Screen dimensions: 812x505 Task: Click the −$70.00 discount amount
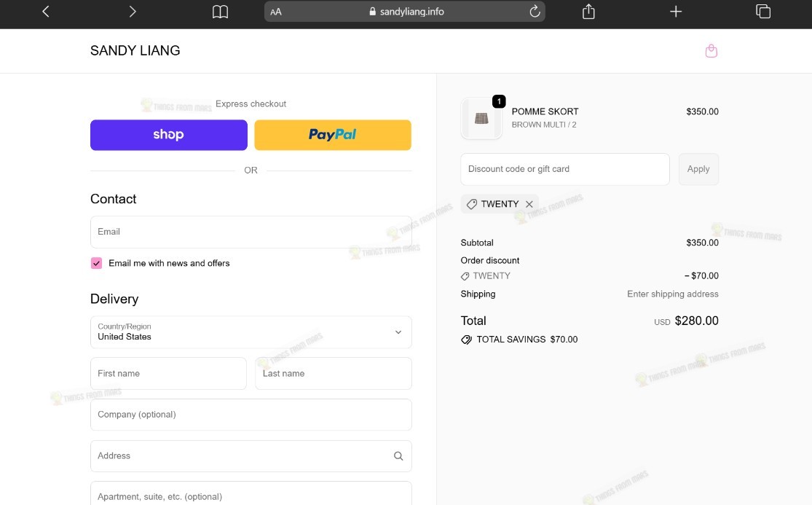tap(702, 275)
